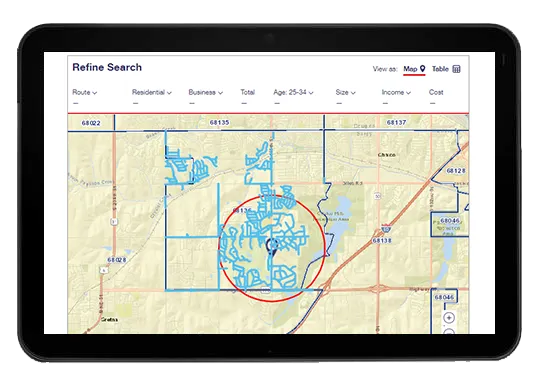Viewport: 535px width, 391px height.
Task: Click the 68137 ZIP code label
Action: (x=396, y=122)
